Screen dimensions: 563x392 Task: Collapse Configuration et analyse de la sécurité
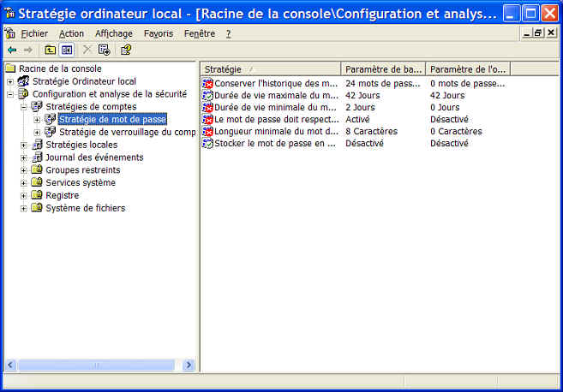tap(10, 95)
